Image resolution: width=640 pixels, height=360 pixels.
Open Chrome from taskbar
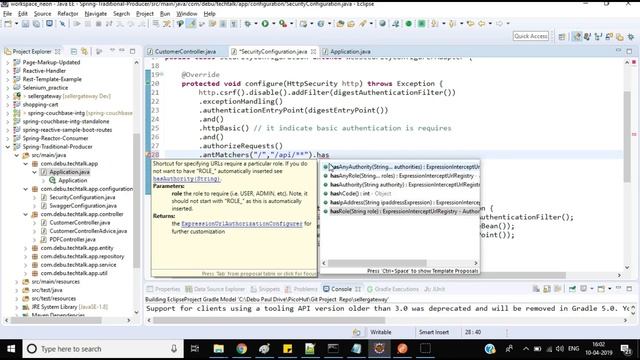pos(242,349)
